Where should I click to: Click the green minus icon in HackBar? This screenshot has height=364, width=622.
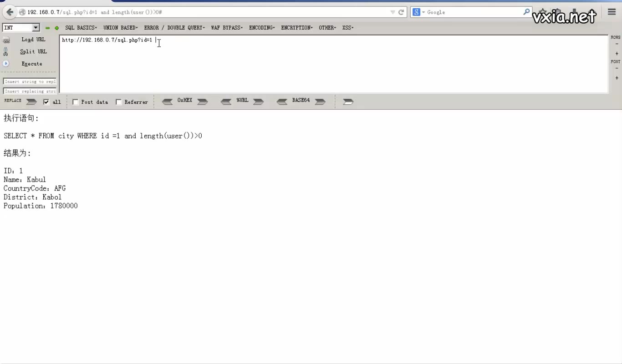(x=47, y=28)
